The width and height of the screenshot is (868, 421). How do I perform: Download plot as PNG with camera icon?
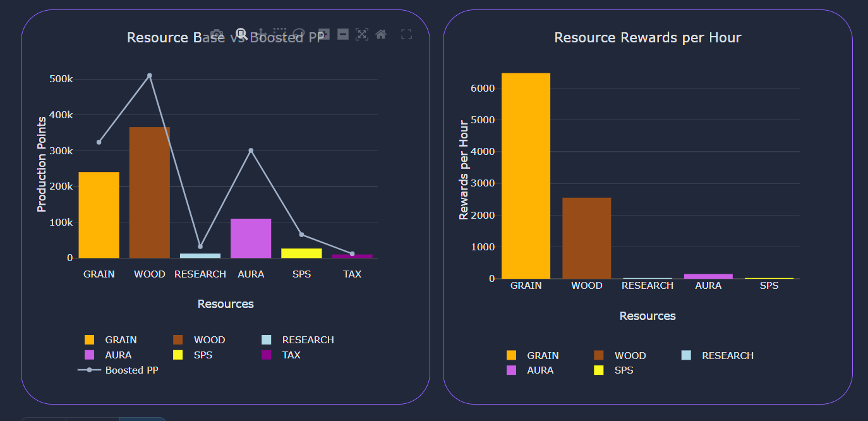[217, 34]
